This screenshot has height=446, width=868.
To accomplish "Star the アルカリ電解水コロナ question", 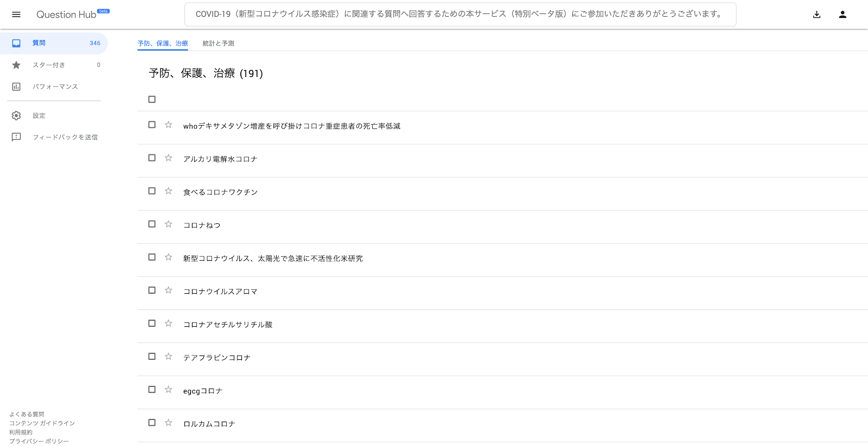I will 169,158.
